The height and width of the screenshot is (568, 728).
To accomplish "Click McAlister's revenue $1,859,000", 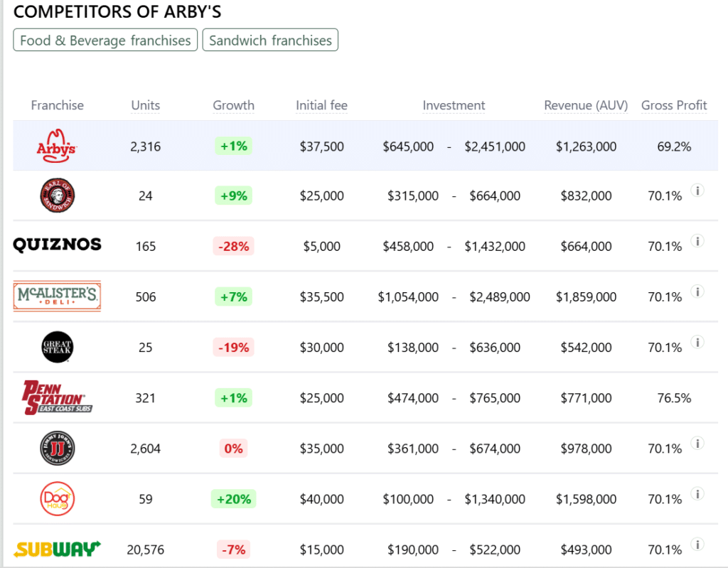I will point(586,297).
